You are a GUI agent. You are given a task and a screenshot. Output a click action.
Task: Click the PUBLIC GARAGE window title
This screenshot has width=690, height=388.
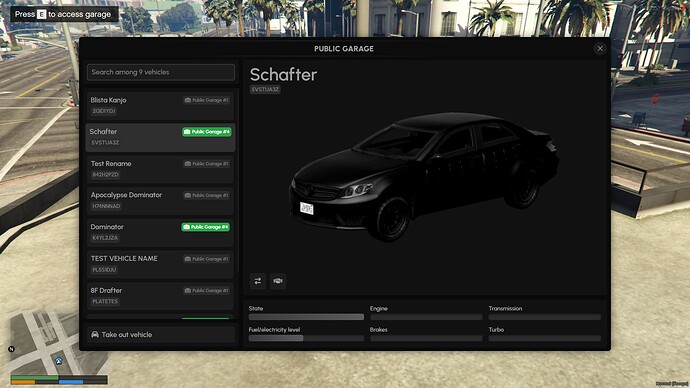coord(344,49)
